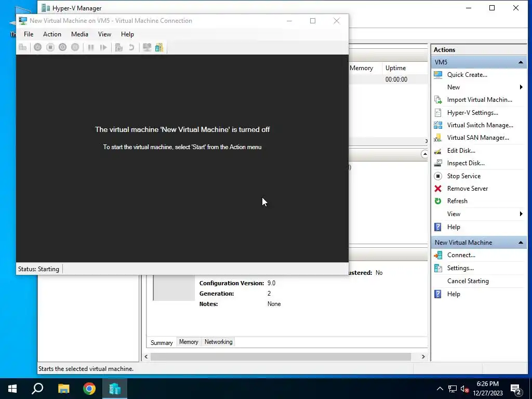Image resolution: width=532 pixels, height=399 pixels.
Task: Click Connect in New Virtual Machine actions
Action: [461, 255]
